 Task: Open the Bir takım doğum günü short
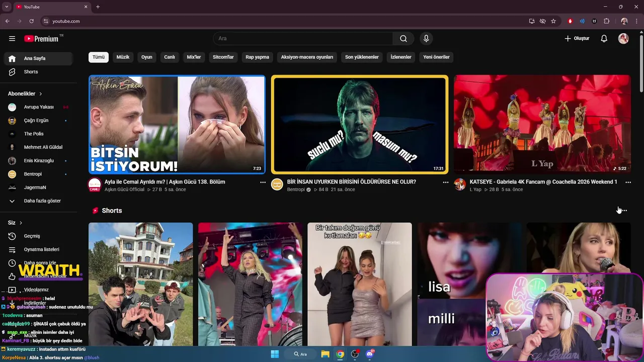[x=360, y=284]
